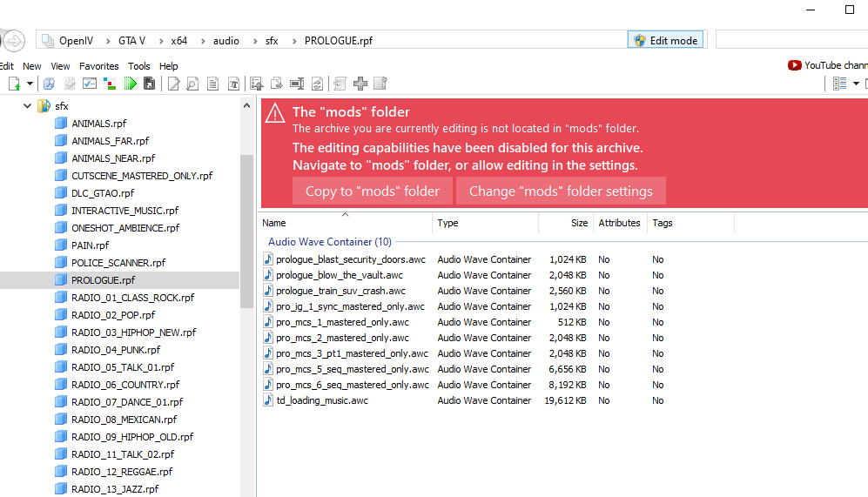The height and width of the screenshot is (497, 868).
Task: Click the audio breadcrumb
Action: click(x=225, y=40)
